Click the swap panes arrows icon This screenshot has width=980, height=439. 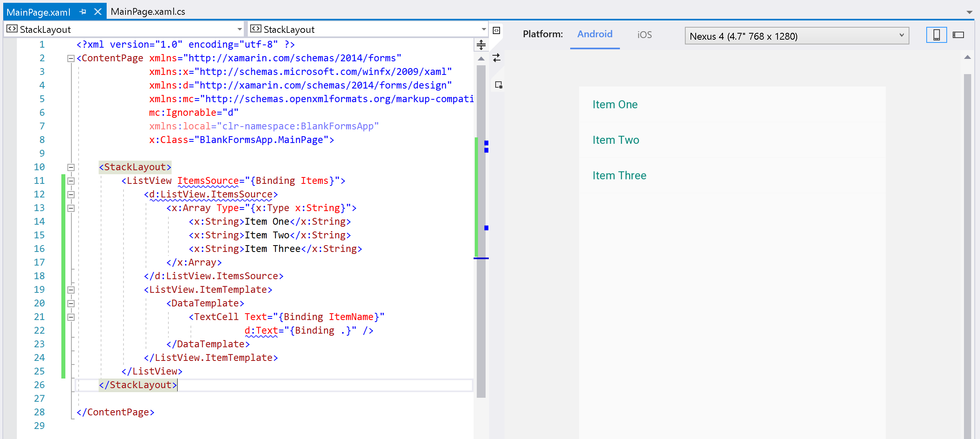pyautogui.click(x=496, y=58)
